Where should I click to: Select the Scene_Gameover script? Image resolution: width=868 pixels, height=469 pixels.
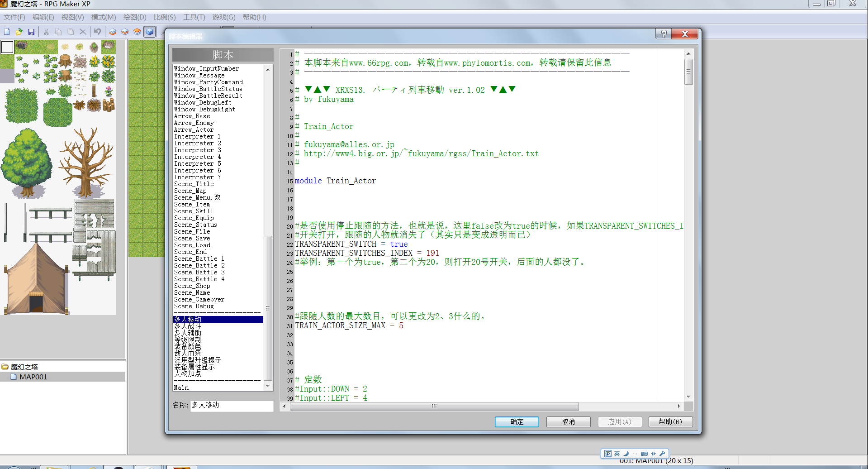pyautogui.click(x=199, y=300)
